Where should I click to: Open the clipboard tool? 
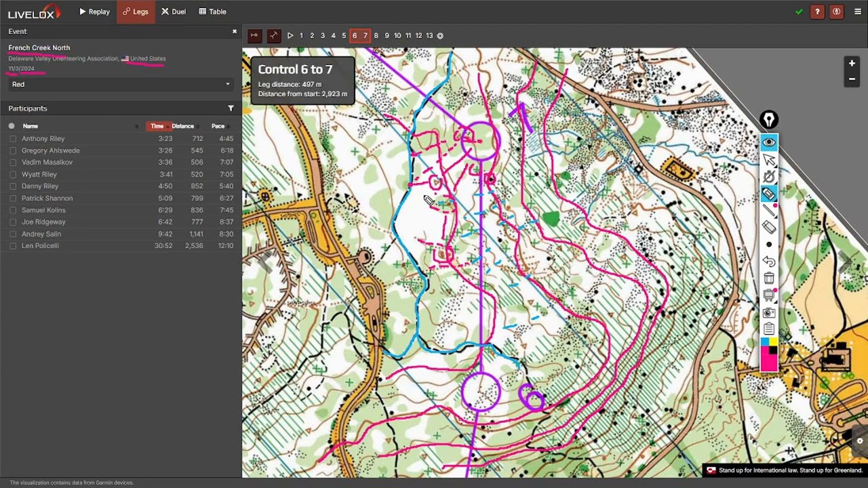click(x=768, y=329)
